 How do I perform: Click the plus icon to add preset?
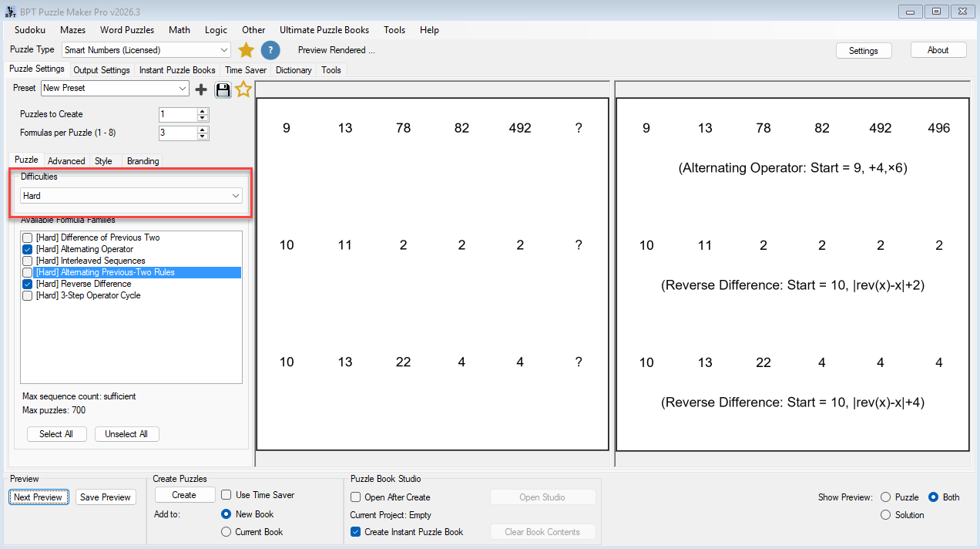201,89
